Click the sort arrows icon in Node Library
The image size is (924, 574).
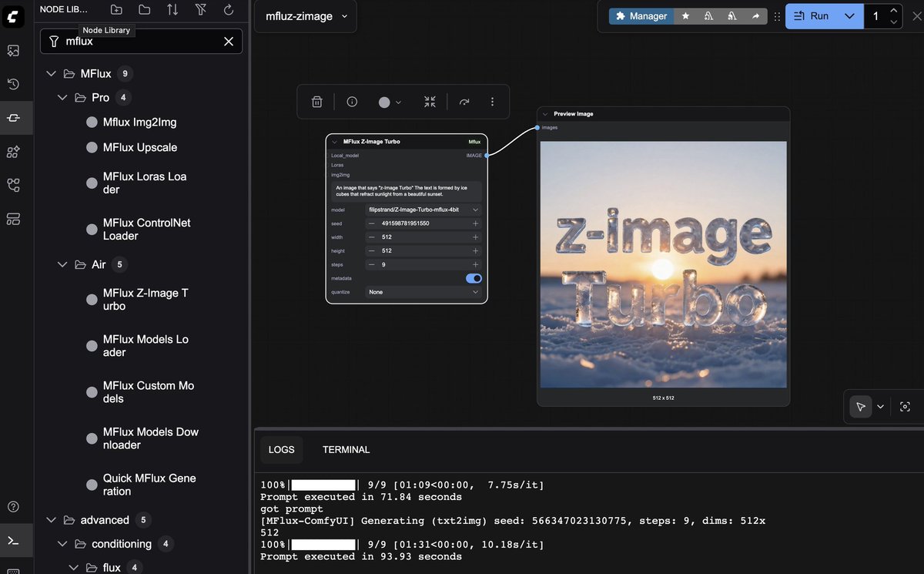(x=172, y=9)
